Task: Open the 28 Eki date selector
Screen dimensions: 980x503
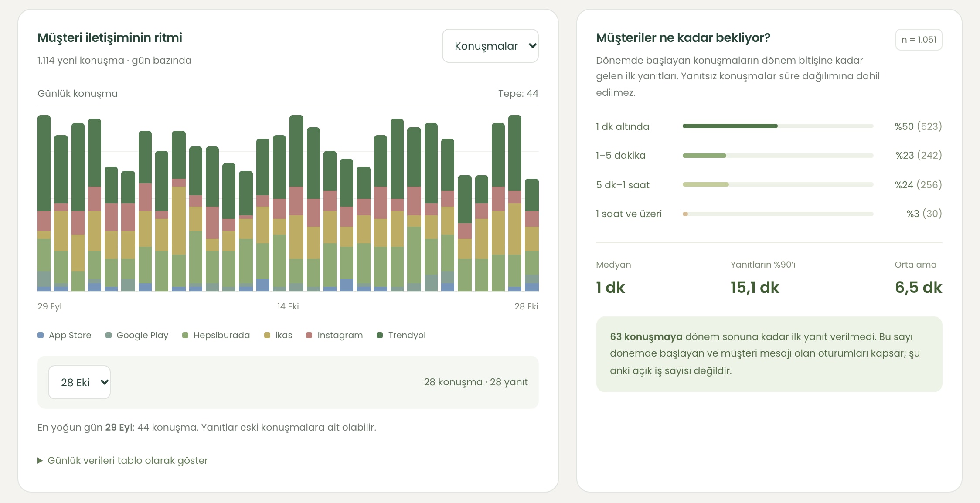Action: pyautogui.click(x=79, y=382)
